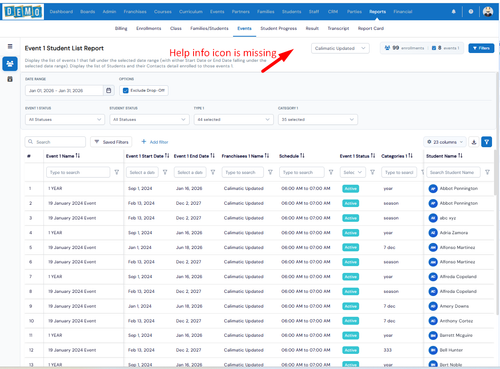Image resolution: width=500 pixels, height=369 pixels.
Task: Click the page vertical scrollbar
Action: (498, 193)
